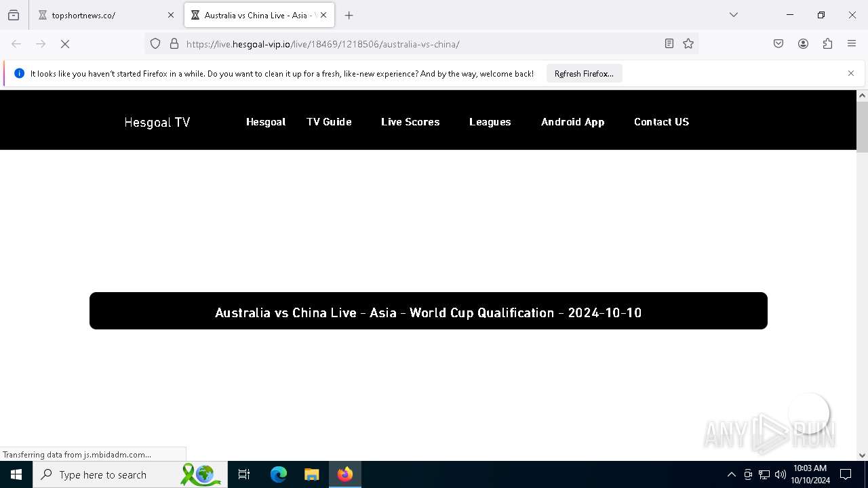Open the Firefox View recent browsing icon
Viewport: 868px width, 488px height.
point(14,15)
